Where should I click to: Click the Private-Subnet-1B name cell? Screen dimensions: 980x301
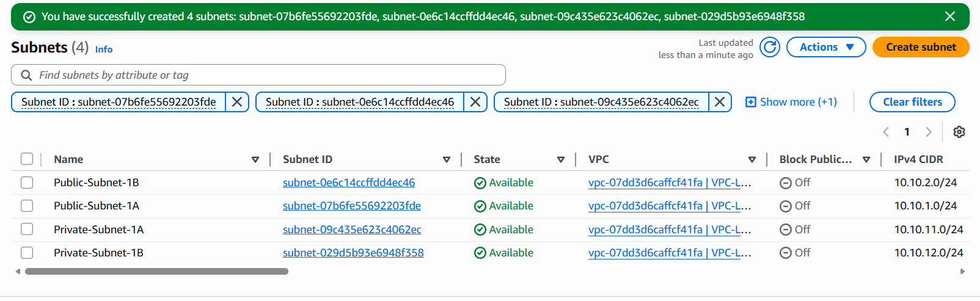click(x=99, y=253)
